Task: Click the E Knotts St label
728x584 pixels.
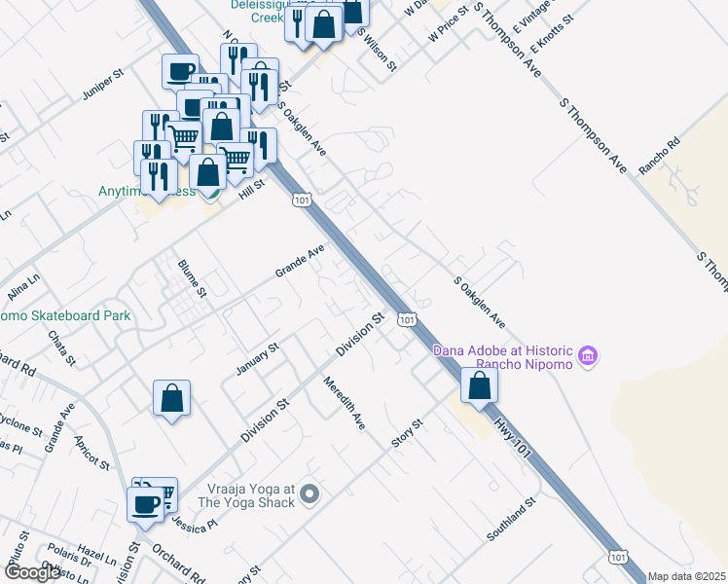Action: [553, 33]
